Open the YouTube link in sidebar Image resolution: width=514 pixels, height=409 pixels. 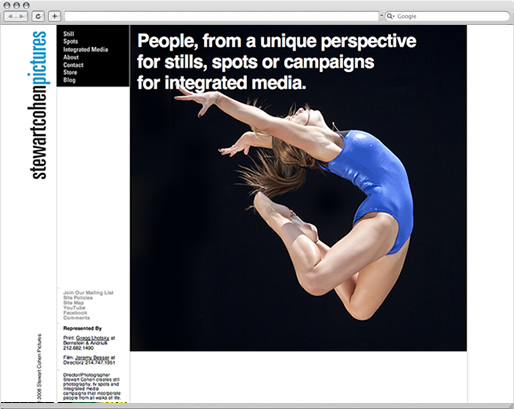pos(74,308)
